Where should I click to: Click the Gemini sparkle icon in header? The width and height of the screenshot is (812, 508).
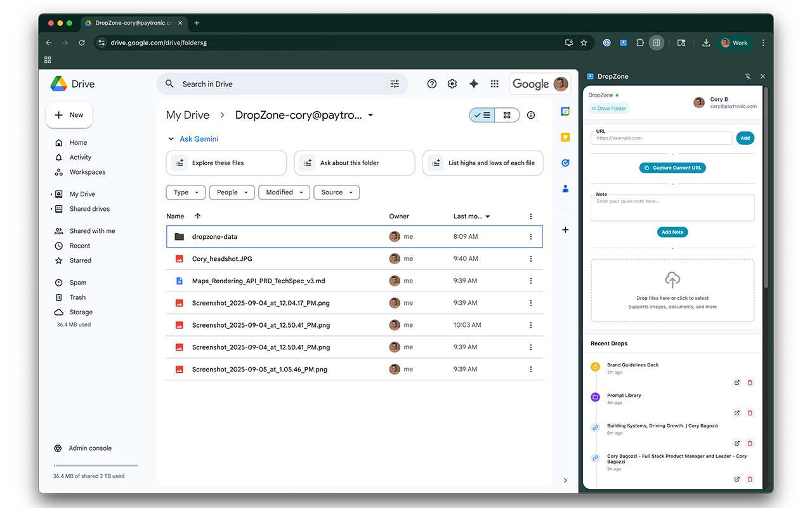pyautogui.click(x=473, y=84)
